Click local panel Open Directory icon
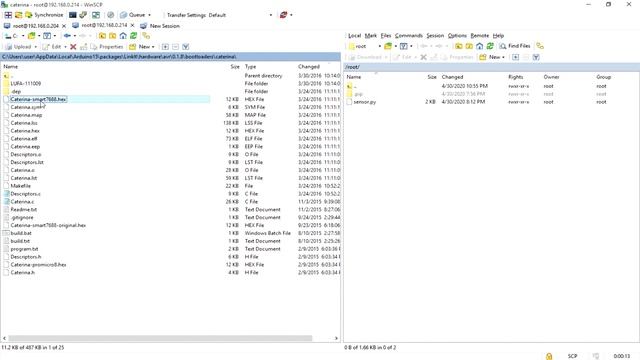This screenshot has height=360, width=640. [32, 36]
